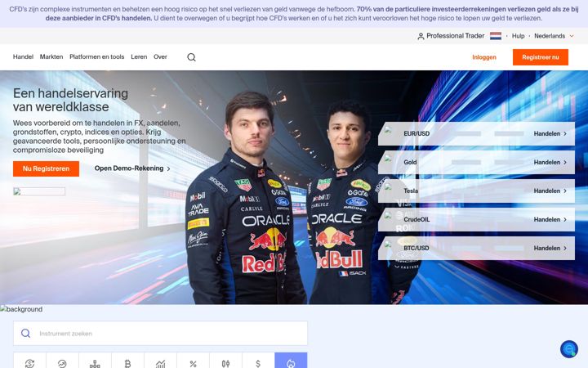Screen dimensions: 588x368
Task: Select the trending chart category icon
Action: pos(62,363)
